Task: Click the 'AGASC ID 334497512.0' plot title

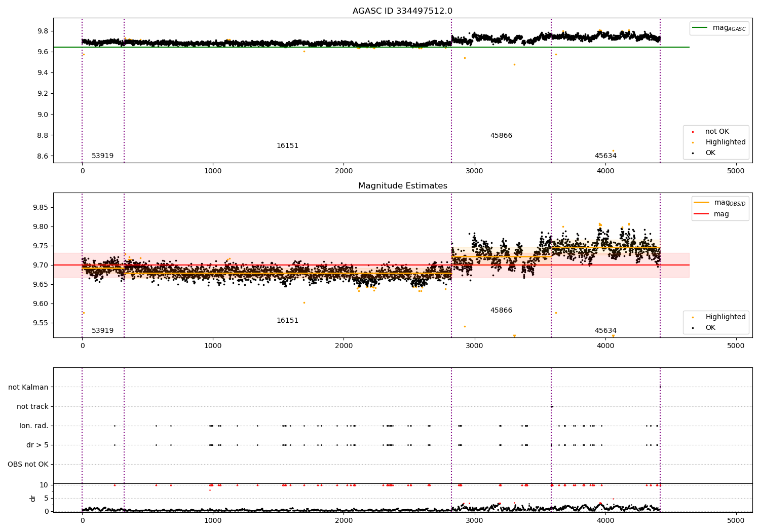Action: point(402,11)
